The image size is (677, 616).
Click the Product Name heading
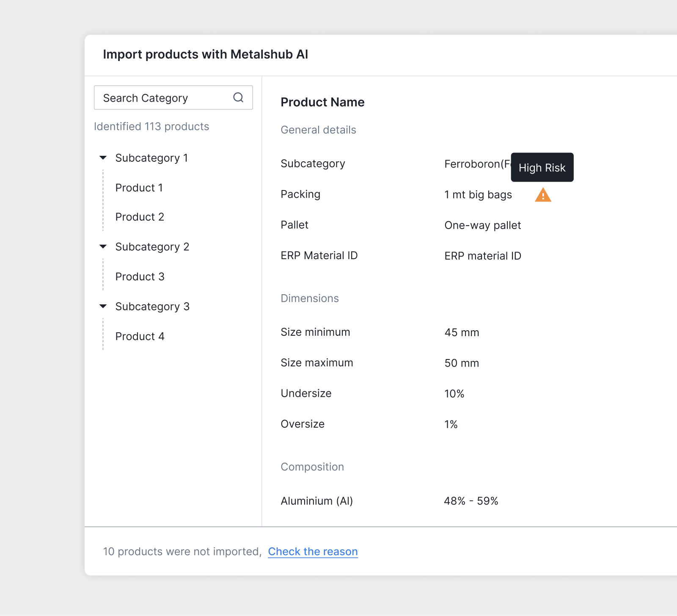click(x=322, y=102)
